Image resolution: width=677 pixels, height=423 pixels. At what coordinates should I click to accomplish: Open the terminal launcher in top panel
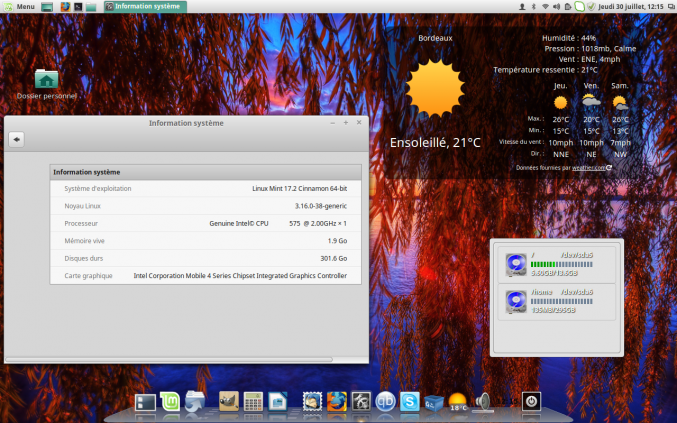78,6
